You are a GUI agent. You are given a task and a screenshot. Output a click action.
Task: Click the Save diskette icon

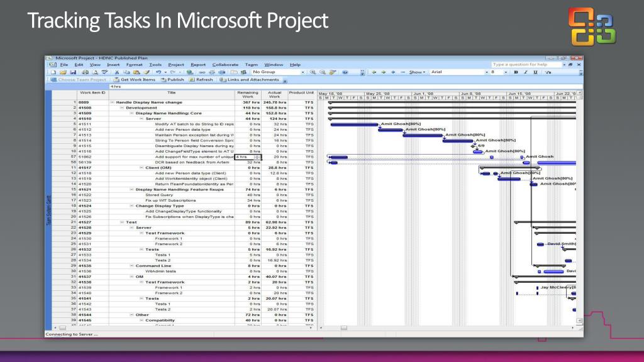[x=73, y=72]
